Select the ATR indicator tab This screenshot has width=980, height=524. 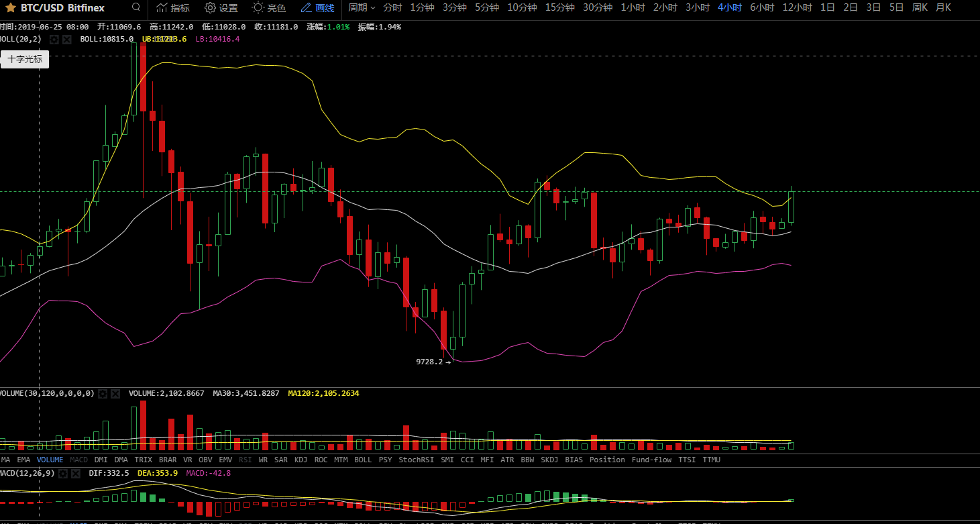(508, 460)
